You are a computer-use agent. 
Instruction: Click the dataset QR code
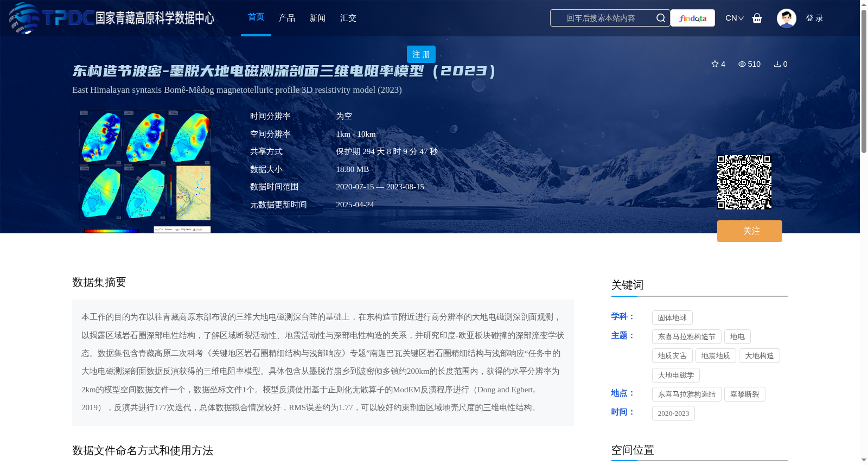744,182
